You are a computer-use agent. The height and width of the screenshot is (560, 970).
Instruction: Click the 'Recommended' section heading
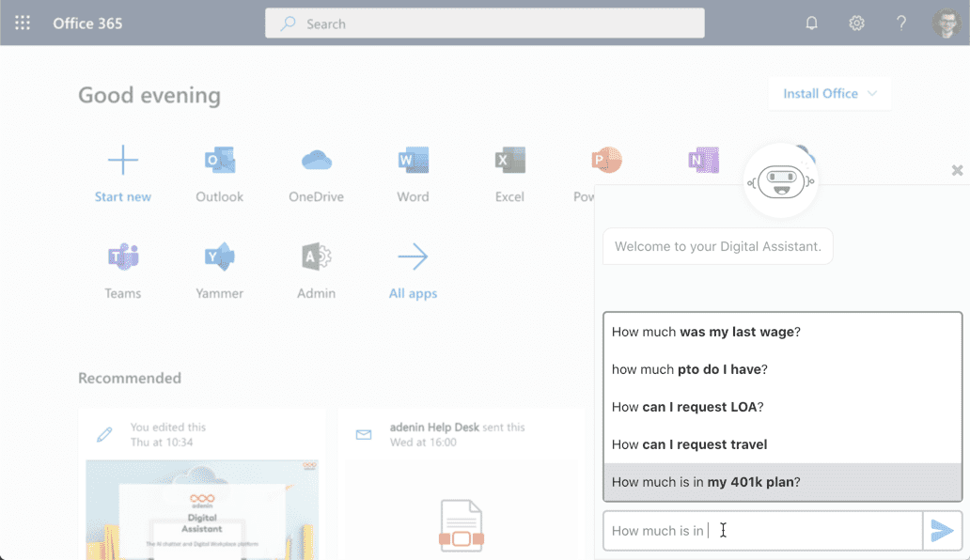point(130,379)
